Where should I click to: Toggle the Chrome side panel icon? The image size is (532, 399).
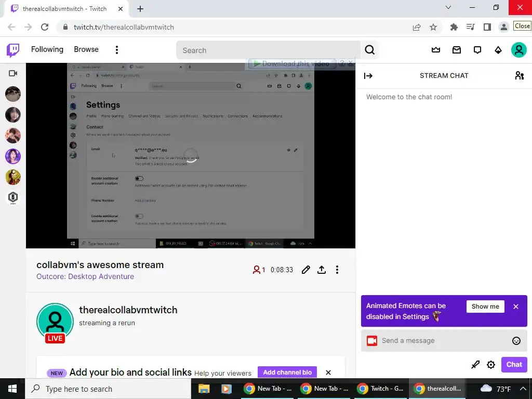coord(487,27)
